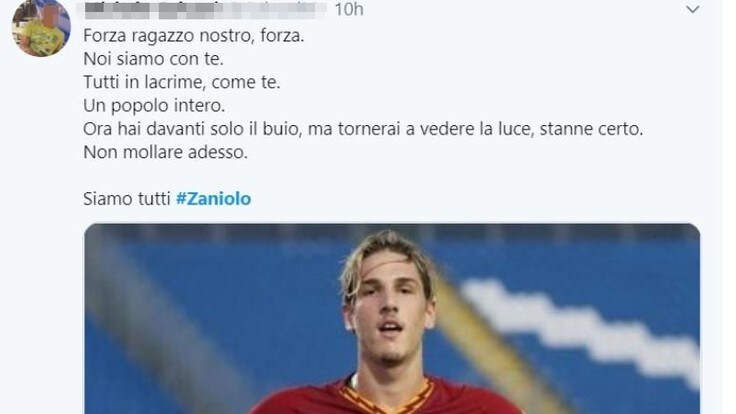Click the line 'Forza ragazzo nostro, forza.'

click(x=194, y=36)
